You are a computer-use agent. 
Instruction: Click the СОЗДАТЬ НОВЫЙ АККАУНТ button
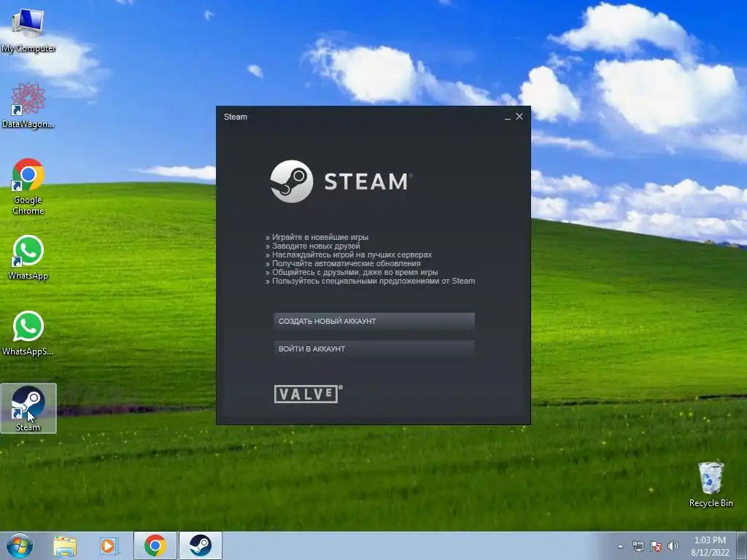(x=374, y=321)
